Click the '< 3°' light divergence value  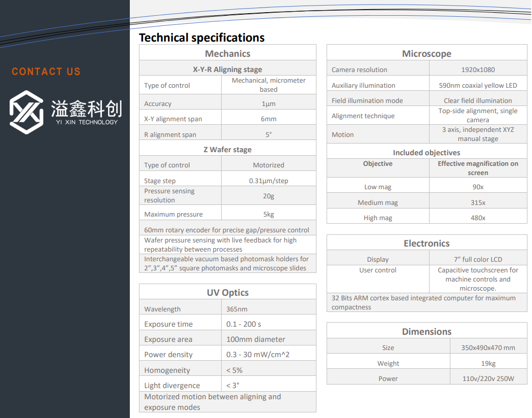[233, 386]
